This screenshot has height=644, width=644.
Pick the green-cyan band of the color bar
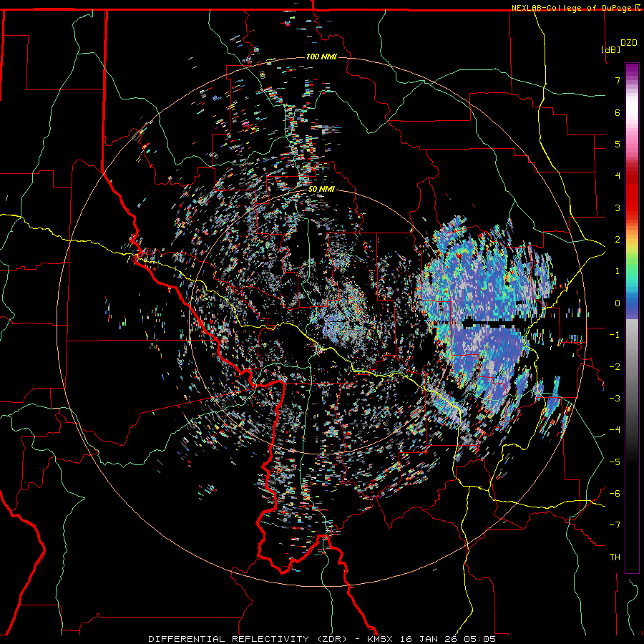(x=632, y=274)
